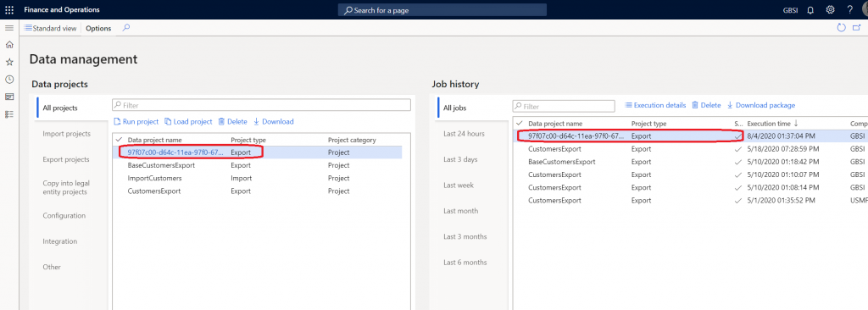Sort Job history by Project type header
The image size is (868, 310).
click(648, 124)
